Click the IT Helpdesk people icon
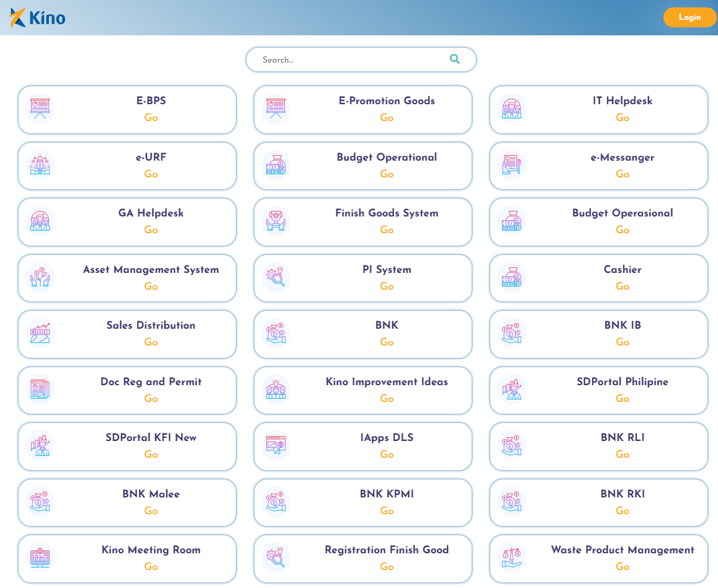 511,109
